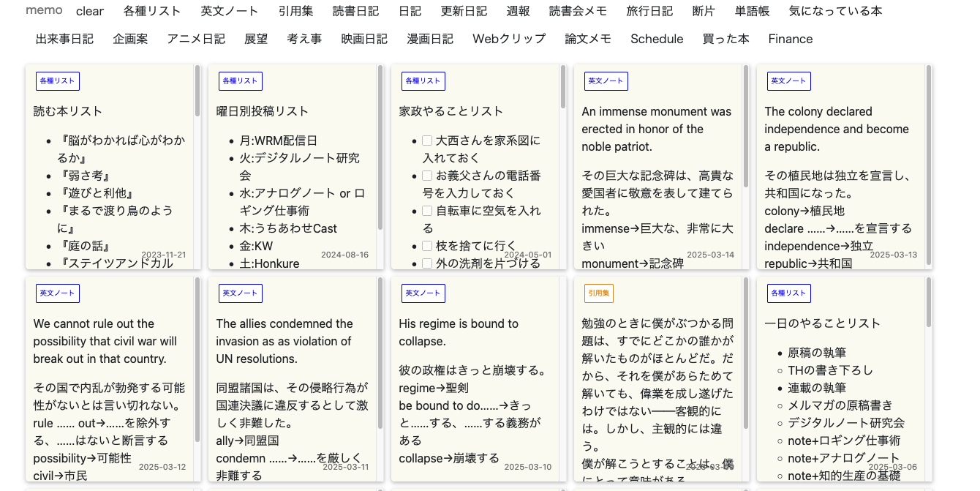Click the 英文ノート tag on civil war note
This screenshot has width=980, height=491.
pyautogui.click(x=57, y=293)
